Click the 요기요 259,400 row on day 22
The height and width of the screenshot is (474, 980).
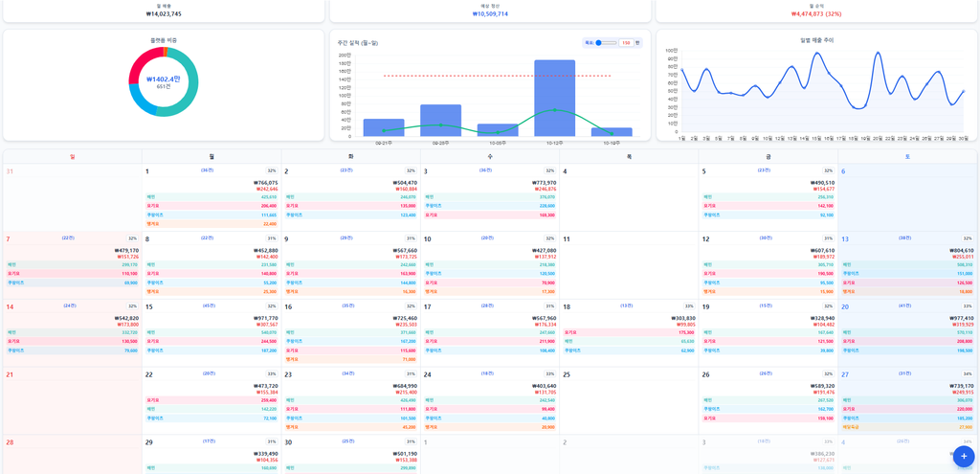tap(212, 399)
